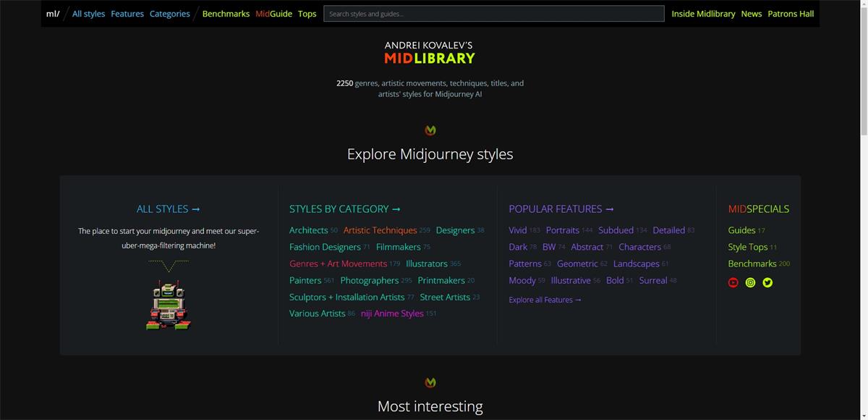Go to Benchmarks in the navbar
Screen dimensions: 868x420
pos(226,14)
